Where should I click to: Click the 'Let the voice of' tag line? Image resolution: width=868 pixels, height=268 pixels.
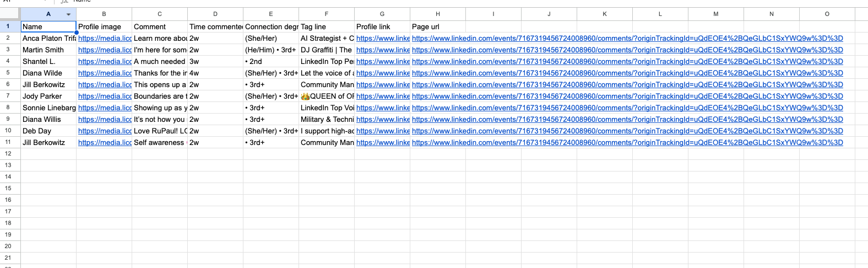pyautogui.click(x=327, y=73)
